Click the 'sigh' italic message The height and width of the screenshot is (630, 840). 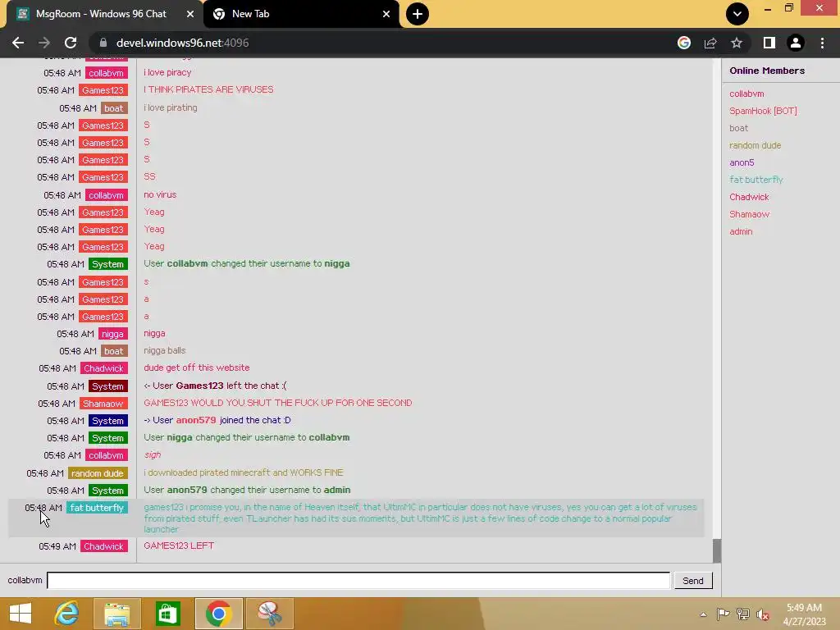click(152, 454)
